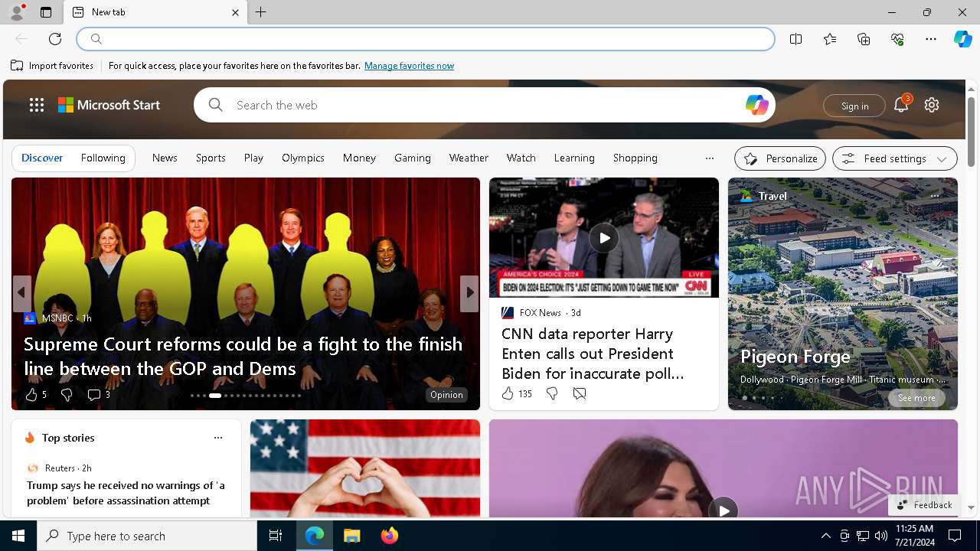980x551 pixels.
Task: Open the Shopping category
Action: click(x=635, y=158)
